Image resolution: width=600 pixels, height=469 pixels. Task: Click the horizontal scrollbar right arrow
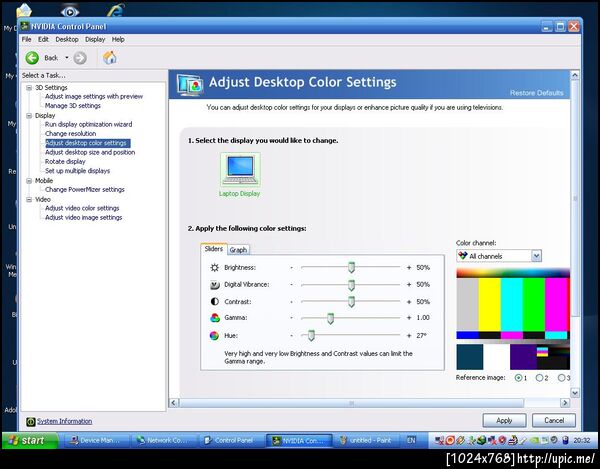(565, 403)
